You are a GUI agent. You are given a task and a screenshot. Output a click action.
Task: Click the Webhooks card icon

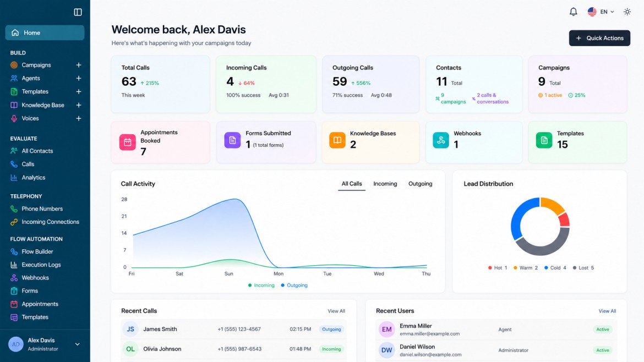pyautogui.click(x=441, y=140)
